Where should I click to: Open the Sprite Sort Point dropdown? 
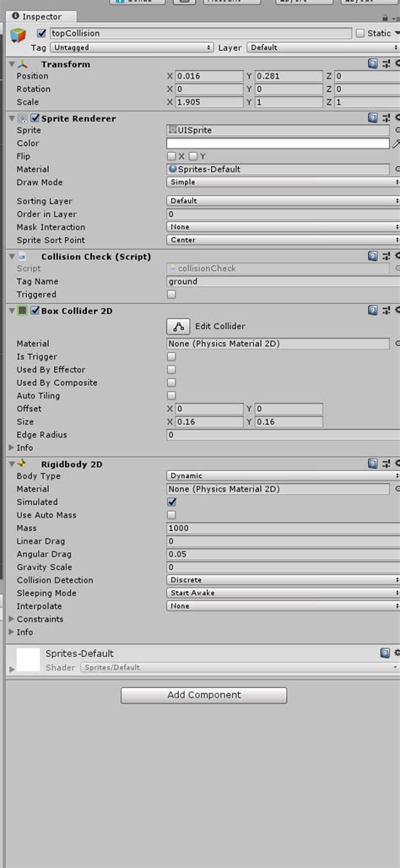[284, 241]
